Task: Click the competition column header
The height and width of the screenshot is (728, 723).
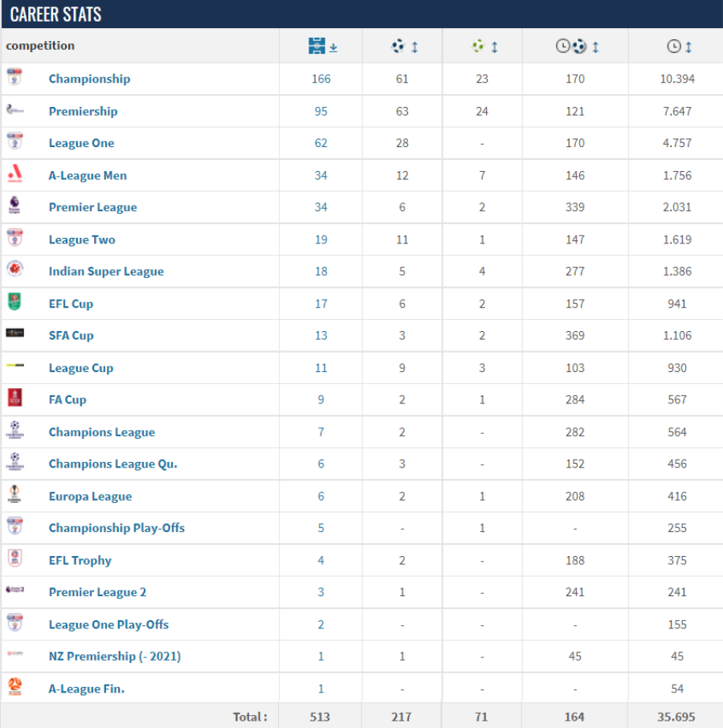Action: click(40, 46)
